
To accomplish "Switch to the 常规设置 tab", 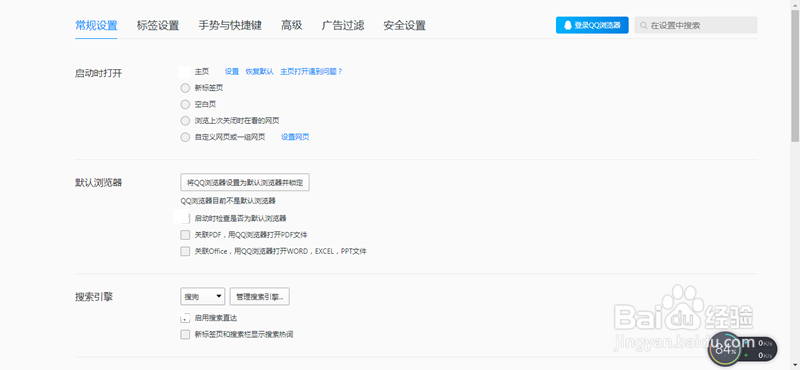I will pyautogui.click(x=96, y=26).
